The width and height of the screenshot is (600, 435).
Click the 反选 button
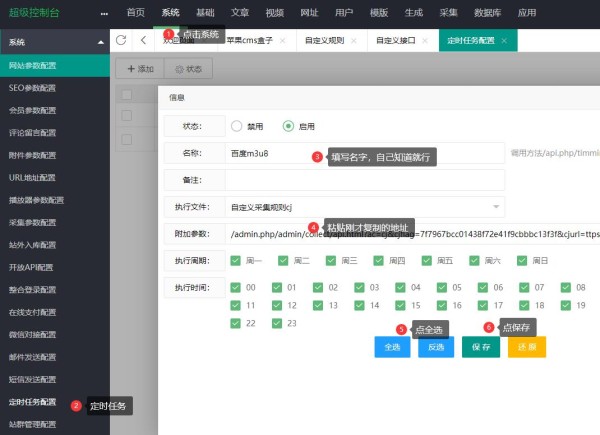pos(436,347)
